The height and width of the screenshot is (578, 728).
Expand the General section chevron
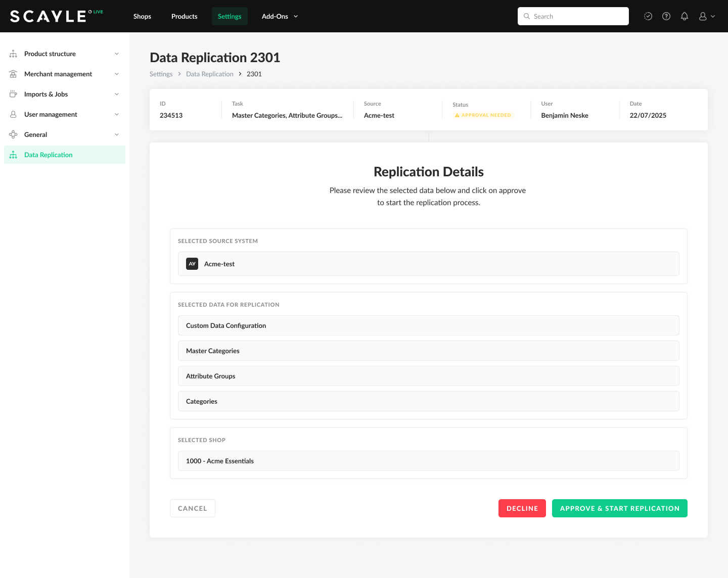coord(117,134)
